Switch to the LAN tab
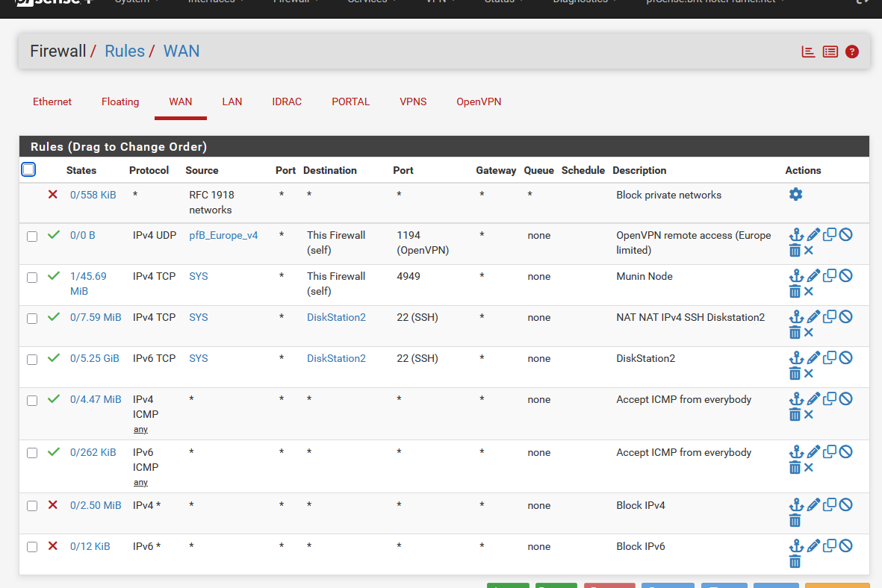The image size is (882, 588). [232, 101]
